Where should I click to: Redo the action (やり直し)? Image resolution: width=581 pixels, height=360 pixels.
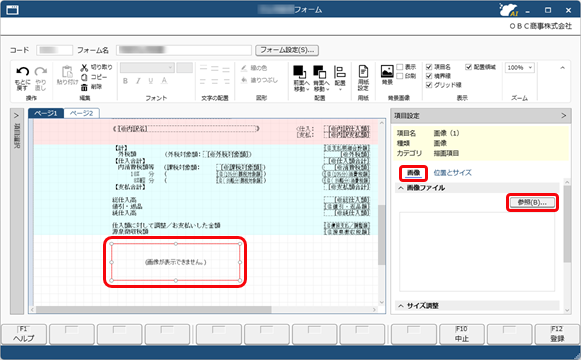tap(41, 79)
